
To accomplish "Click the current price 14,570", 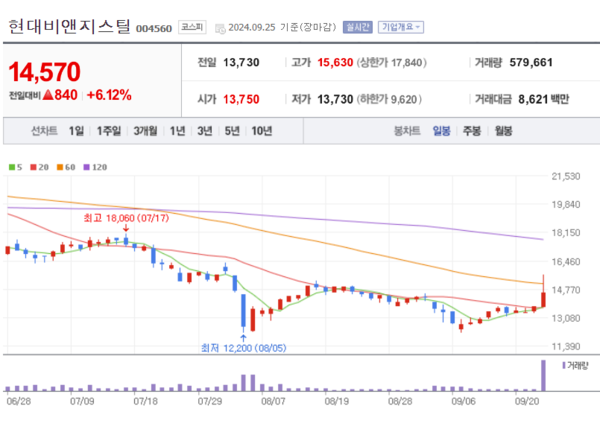I will pyautogui.click(x=44, y=72).
